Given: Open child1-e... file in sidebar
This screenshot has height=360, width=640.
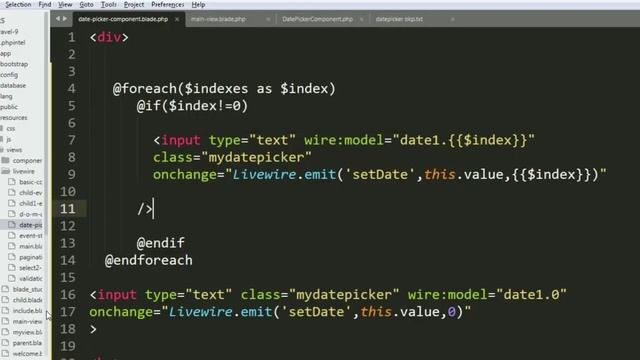Looking at the screenshot, I should 31,203.
